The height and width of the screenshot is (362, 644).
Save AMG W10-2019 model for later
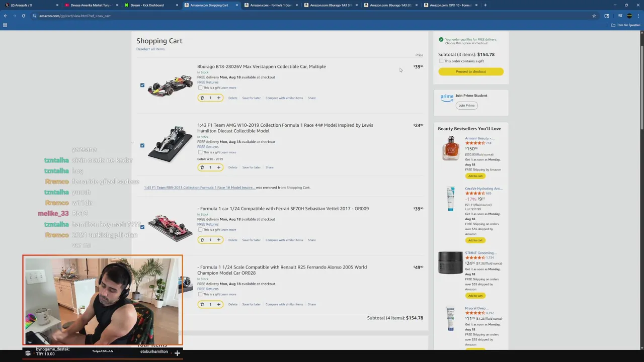point(251,167)
